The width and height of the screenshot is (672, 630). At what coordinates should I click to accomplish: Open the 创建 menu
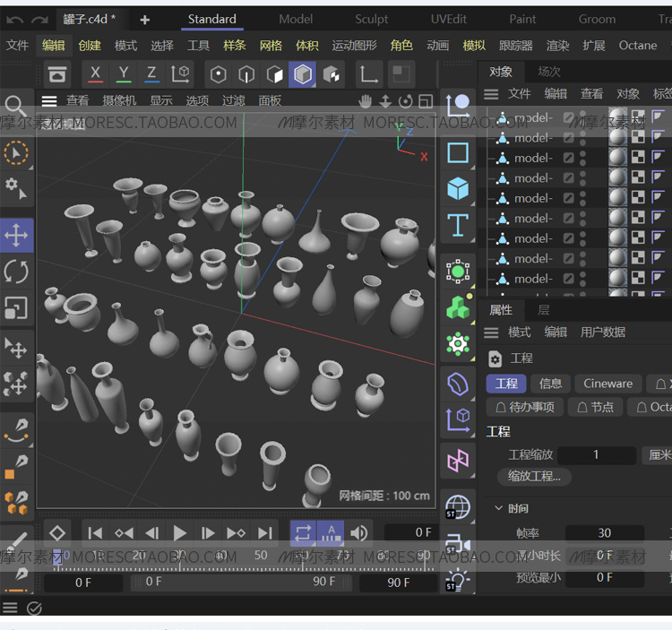tap(90, 46)
